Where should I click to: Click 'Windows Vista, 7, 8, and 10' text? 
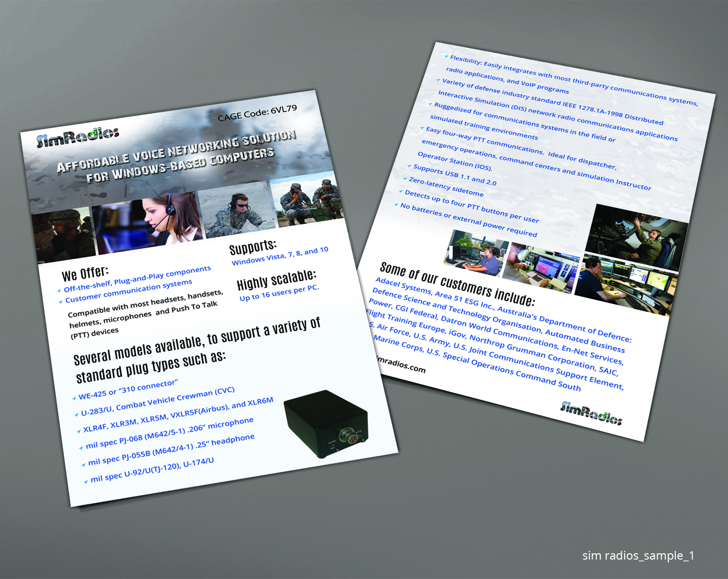pos(280,256)
